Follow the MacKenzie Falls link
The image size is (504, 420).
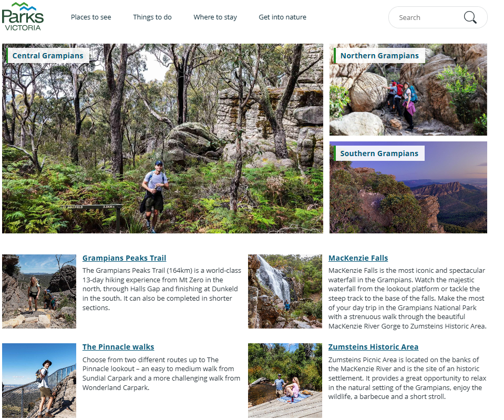point(358,258)
